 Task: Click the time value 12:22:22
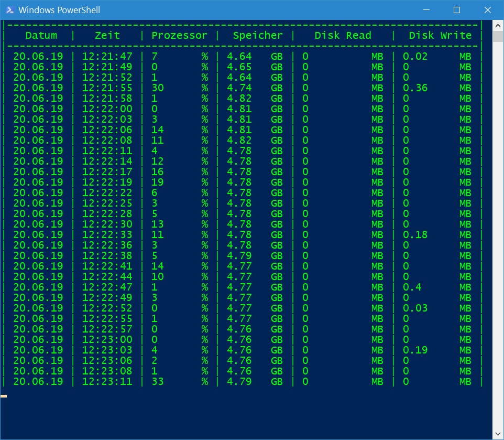[x=107, y=192]
